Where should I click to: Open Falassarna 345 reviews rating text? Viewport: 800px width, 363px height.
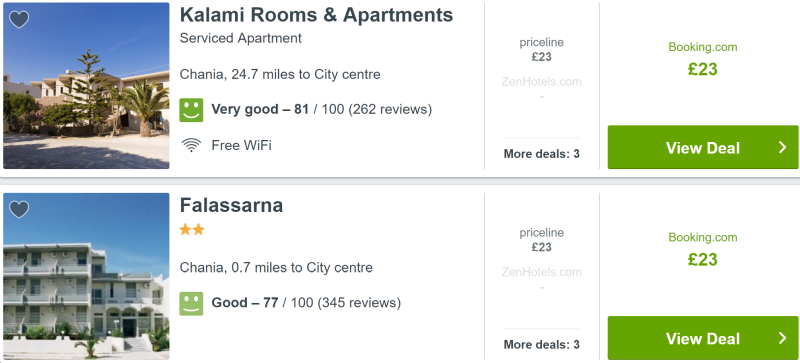pyautogui.click(x=306, y=303)
